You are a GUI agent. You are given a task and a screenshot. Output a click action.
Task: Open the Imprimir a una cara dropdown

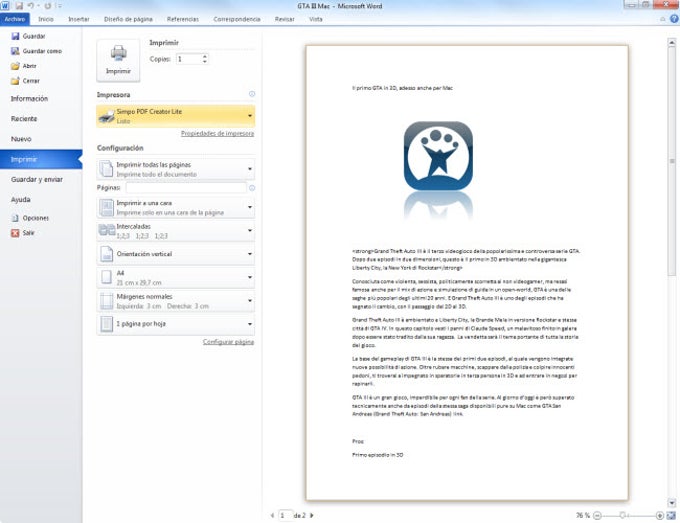[176, 207]
